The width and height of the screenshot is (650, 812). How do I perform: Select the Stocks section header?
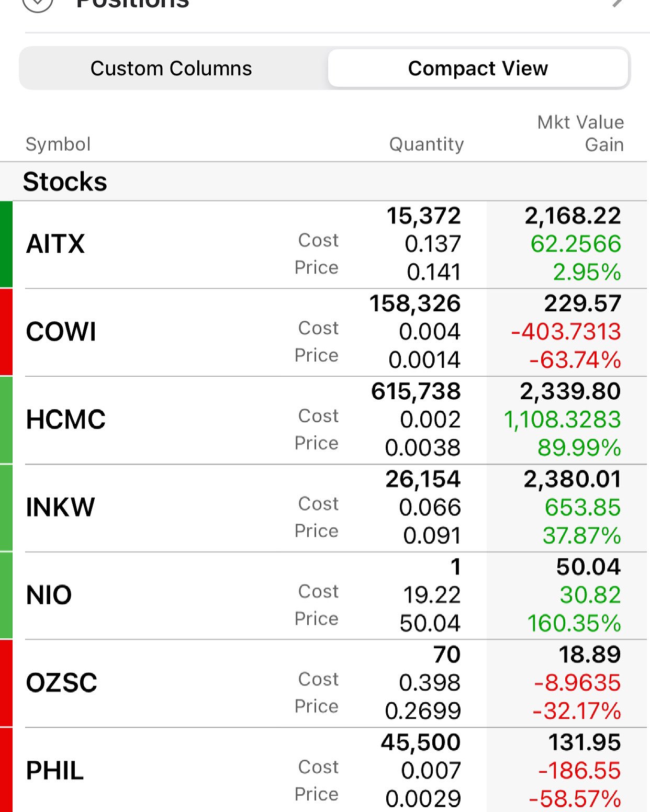[323, 182]
